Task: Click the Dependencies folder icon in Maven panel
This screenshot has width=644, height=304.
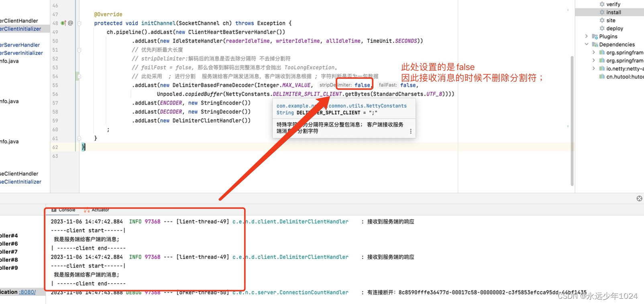Action: [x=595, y=45]
